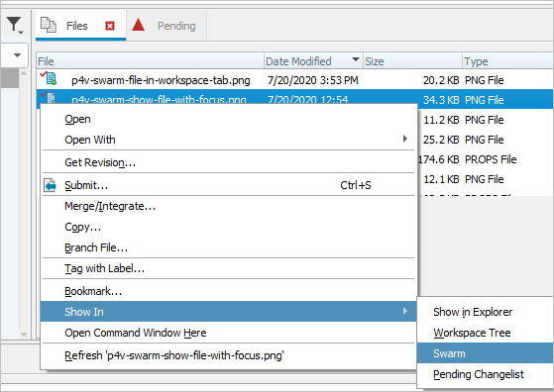The width and height of the screenshot is (554, 392).
Task: Click Date Modified sort arrow
Action: click(356, 59)
